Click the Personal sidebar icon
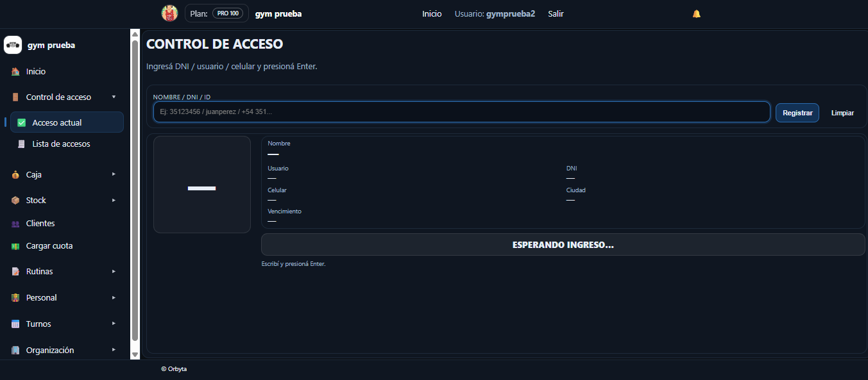This screenshot has width=868, height=380. tap(15, 297)
